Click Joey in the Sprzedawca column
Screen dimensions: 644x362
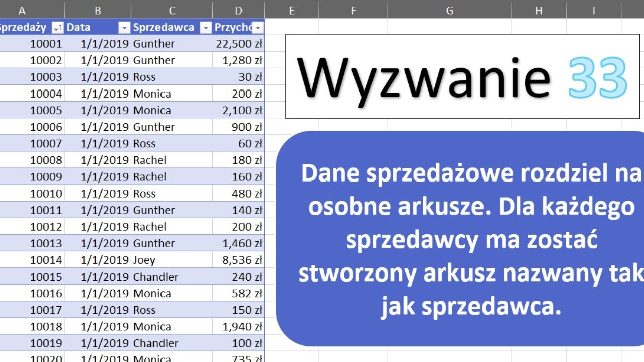coord(172,260)
